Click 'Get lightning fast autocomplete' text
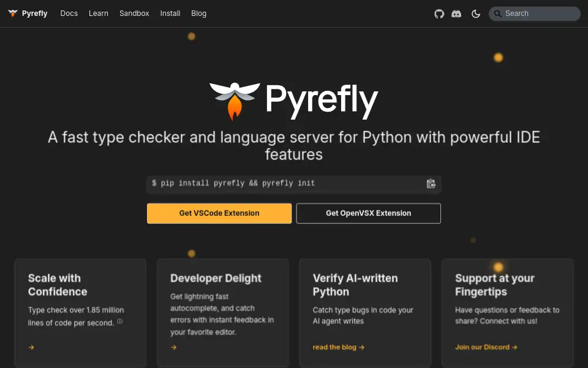Image resolution: width=588 pixels, height=368 pixels. click(222, 314)
